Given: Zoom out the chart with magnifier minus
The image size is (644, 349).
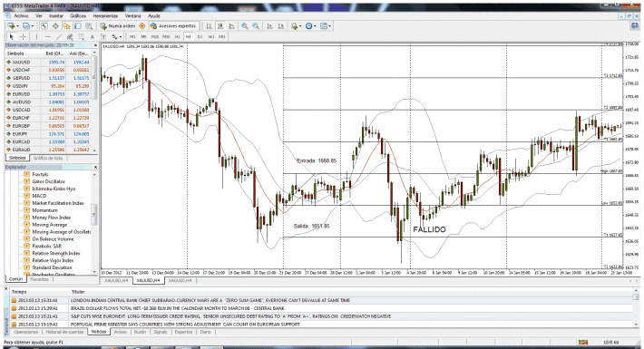Looking at the screenshot, I should [256, 26].
